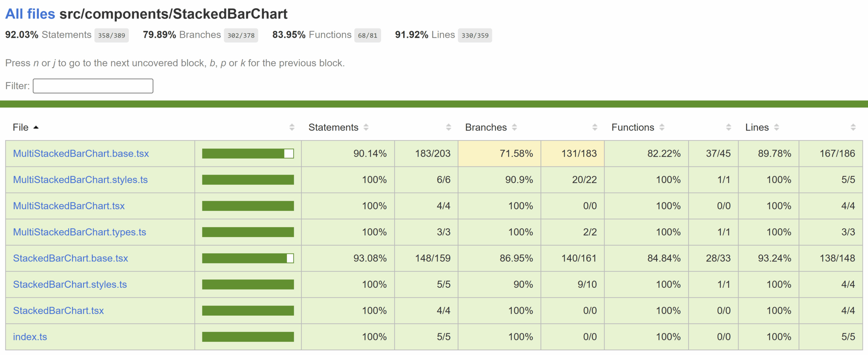This screenshot has height=355, width=868.
Task: Click sort icon next to Branches header
Action: tap(514, 127)
